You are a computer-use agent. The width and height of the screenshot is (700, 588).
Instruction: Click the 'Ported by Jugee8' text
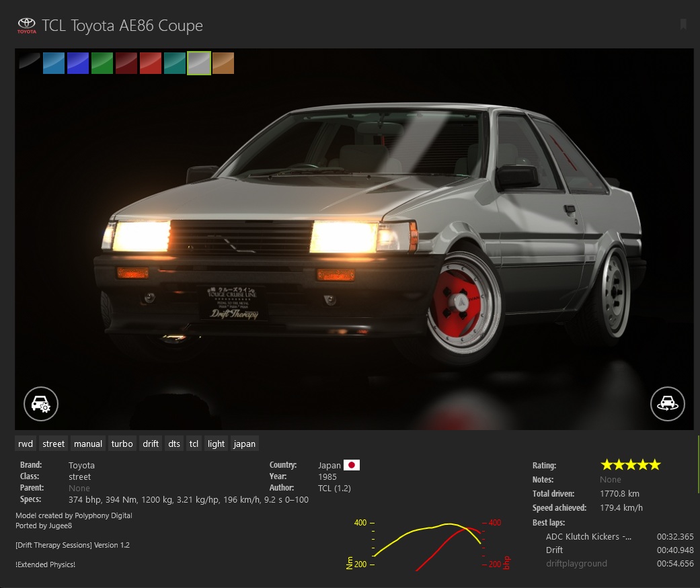(x=44, y=526)
